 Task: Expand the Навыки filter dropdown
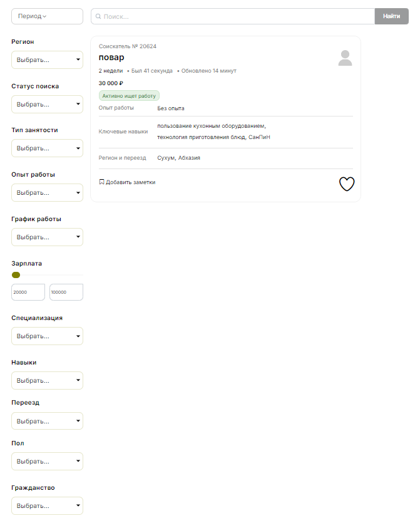(x=47, y=381)
